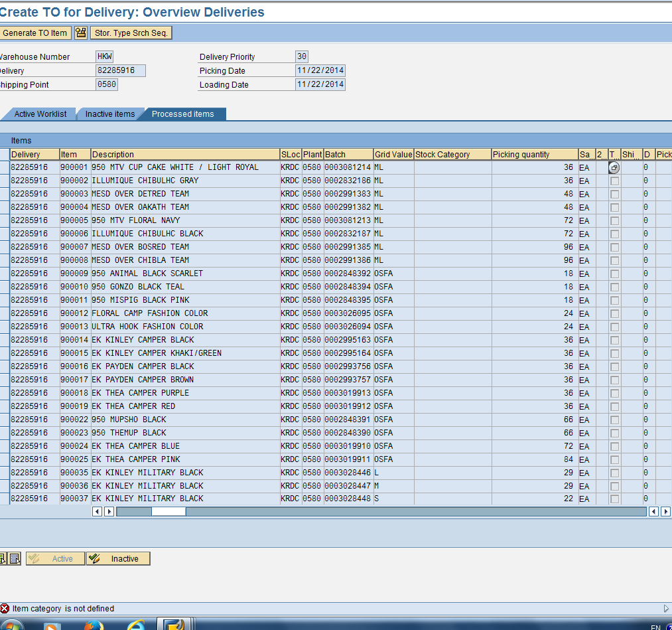Click the Delivery number input field
This screenshot has width=672, height=630.
click(x=121, y=71)
